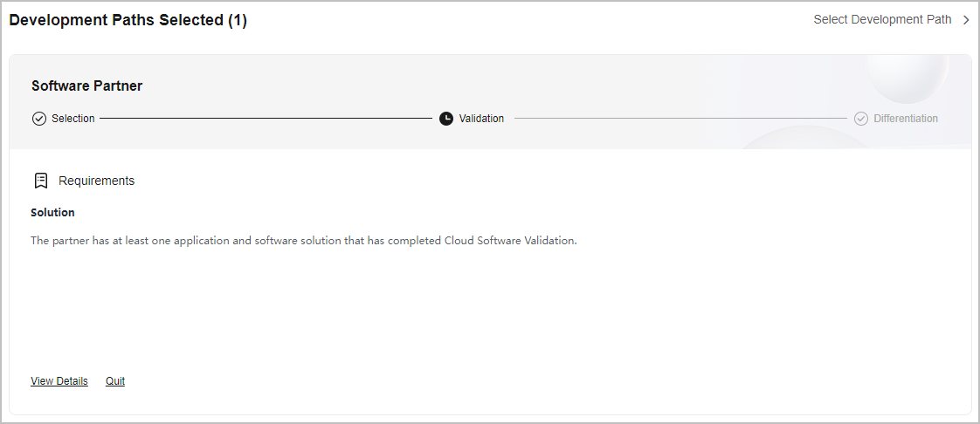Click the Quit link
This screenshot has width=980, height=424.
tap(115, 381)
